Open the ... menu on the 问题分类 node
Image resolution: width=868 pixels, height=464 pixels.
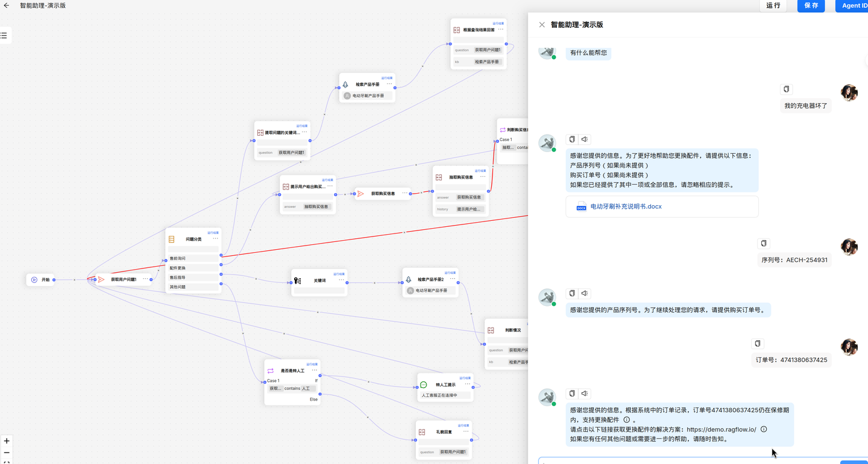215,238
